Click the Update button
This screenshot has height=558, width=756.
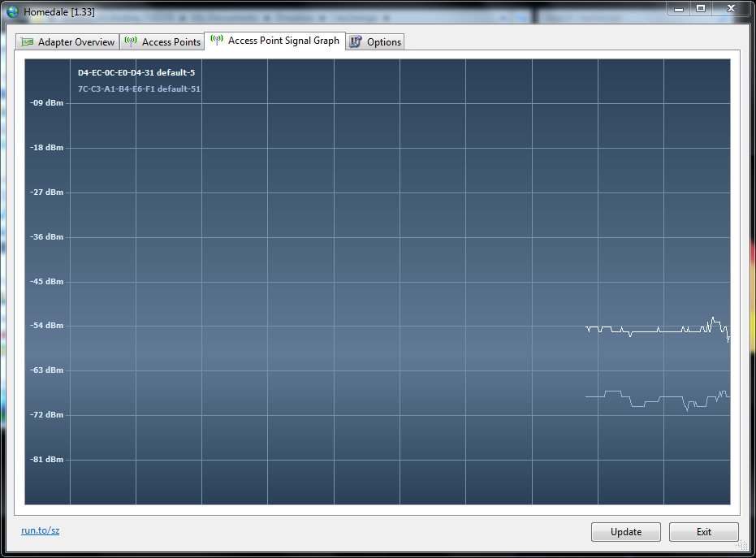(x=625, y=531)
